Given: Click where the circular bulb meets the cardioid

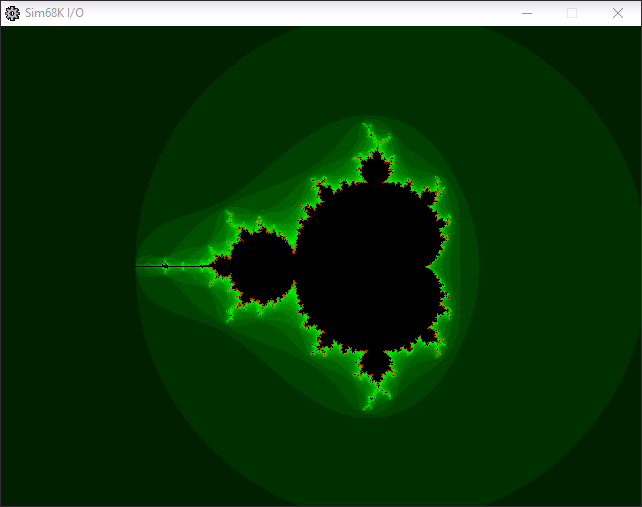Looking at the screenshot, I should (295, 266).
